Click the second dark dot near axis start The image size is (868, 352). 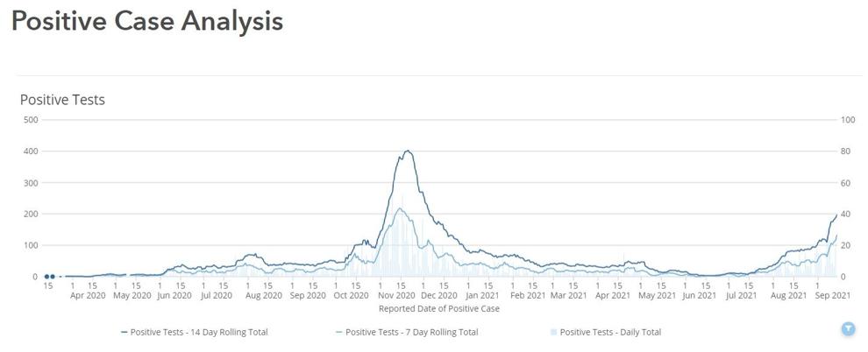(x=53, y=277)
